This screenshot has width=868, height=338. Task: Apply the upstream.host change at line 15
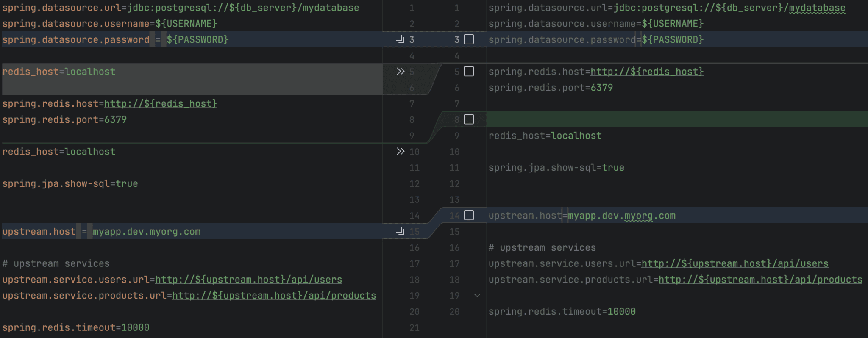pyautogui.click(x=400, y=231)
